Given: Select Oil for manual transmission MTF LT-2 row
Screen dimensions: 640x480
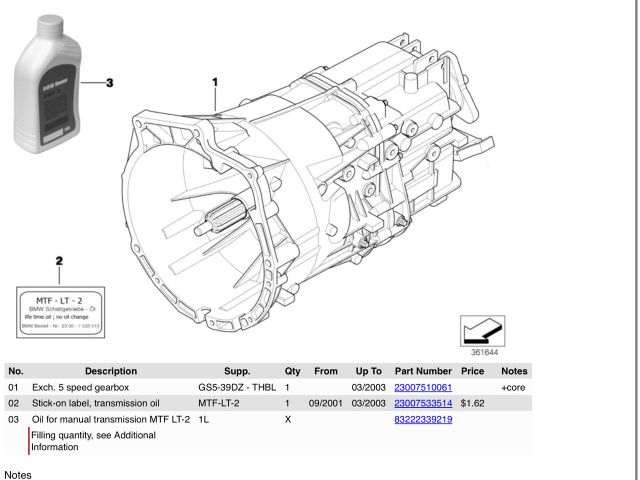Looking at the screenshot, I should pos(110,420).
